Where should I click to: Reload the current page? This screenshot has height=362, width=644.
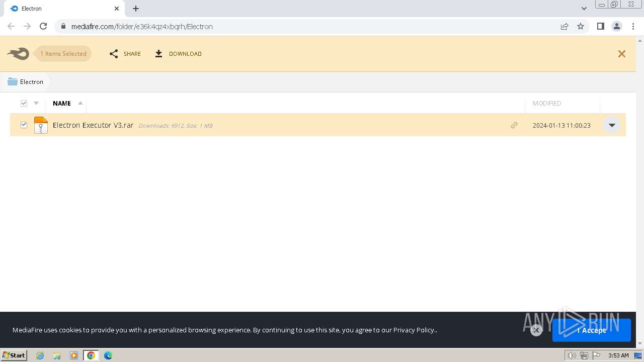click(x=43, y=26)
